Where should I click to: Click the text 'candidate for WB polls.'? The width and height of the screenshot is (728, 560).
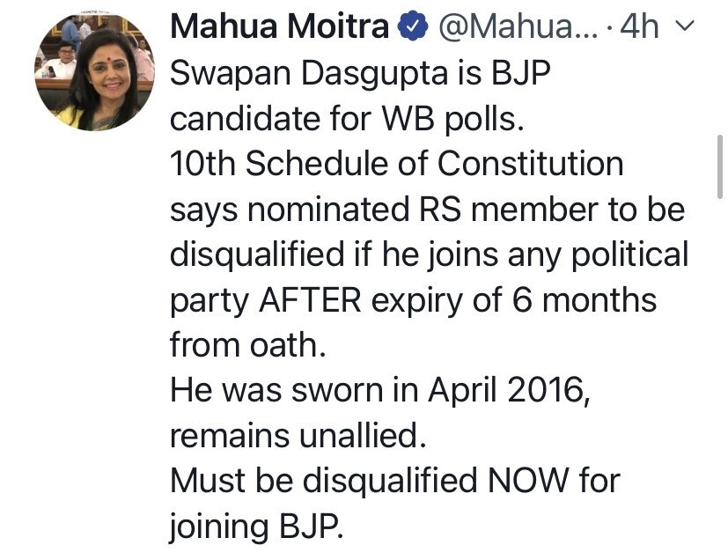[346, 119]
